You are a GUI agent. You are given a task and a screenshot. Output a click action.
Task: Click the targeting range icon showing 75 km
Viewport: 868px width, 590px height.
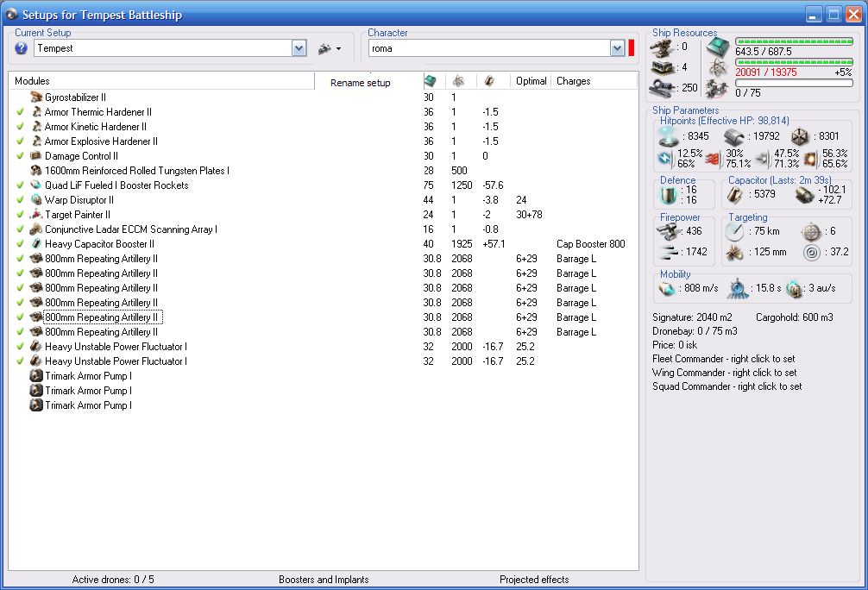734,231
